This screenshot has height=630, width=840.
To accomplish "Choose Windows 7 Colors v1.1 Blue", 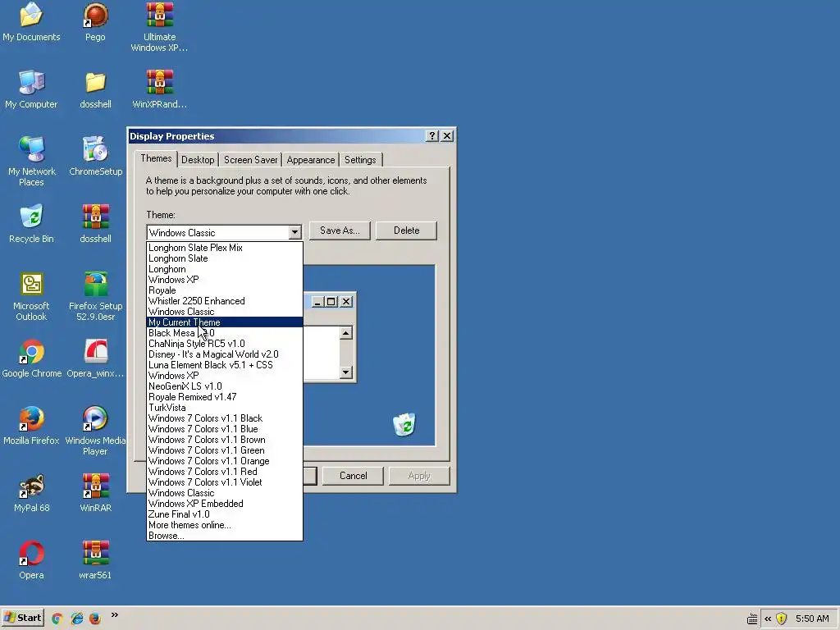I will tap(225, 429).
